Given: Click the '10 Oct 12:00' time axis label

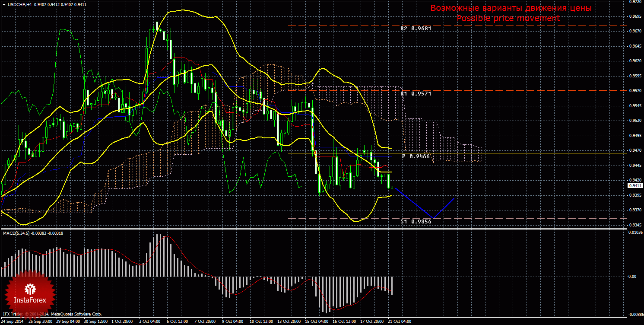Looking at the screenshot, I should pos(262,322).
